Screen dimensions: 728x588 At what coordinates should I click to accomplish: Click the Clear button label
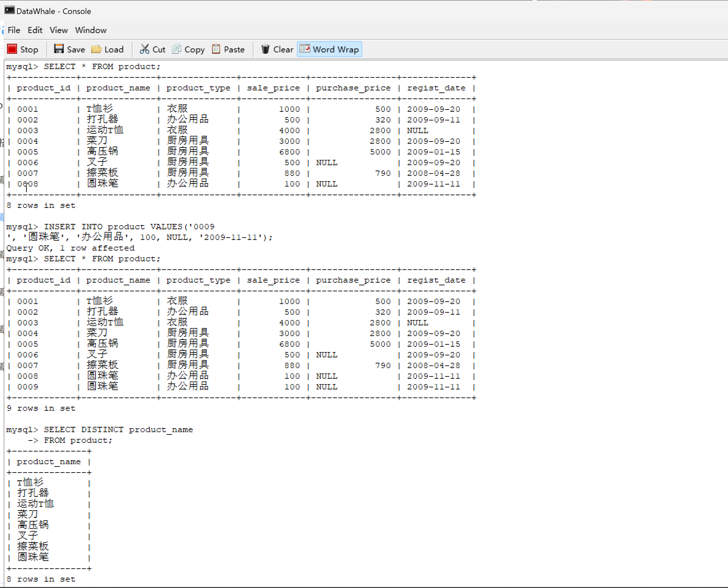[283, 49]
